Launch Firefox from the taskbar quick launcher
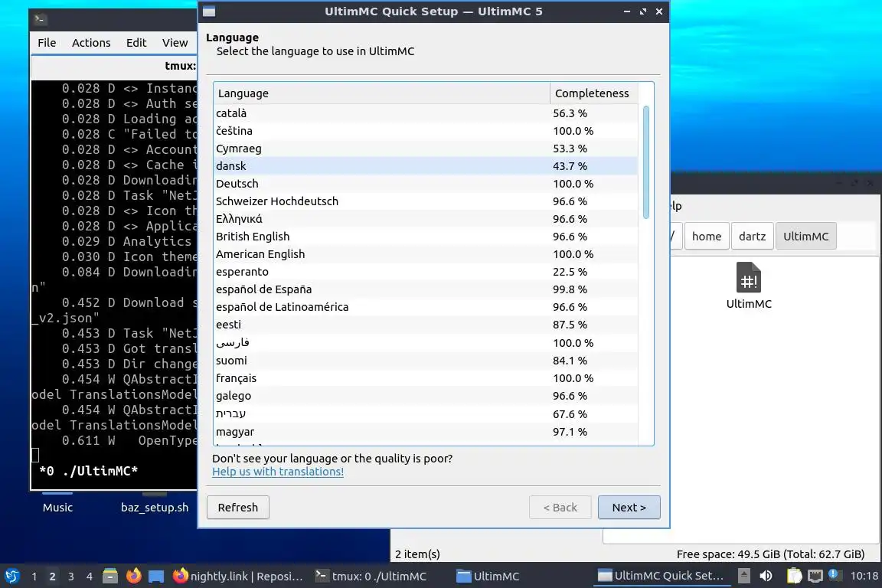 pos(134,576)
